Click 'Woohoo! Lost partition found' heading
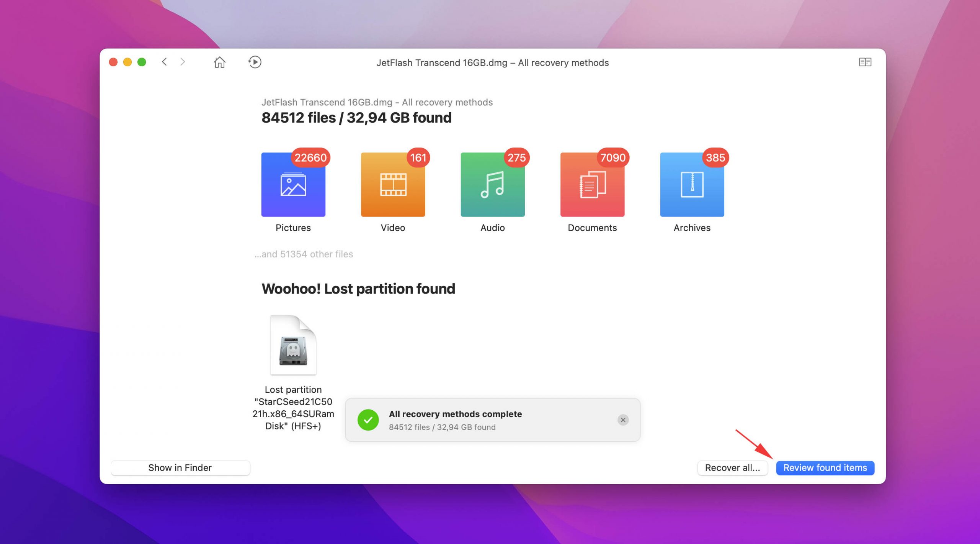 358,289
